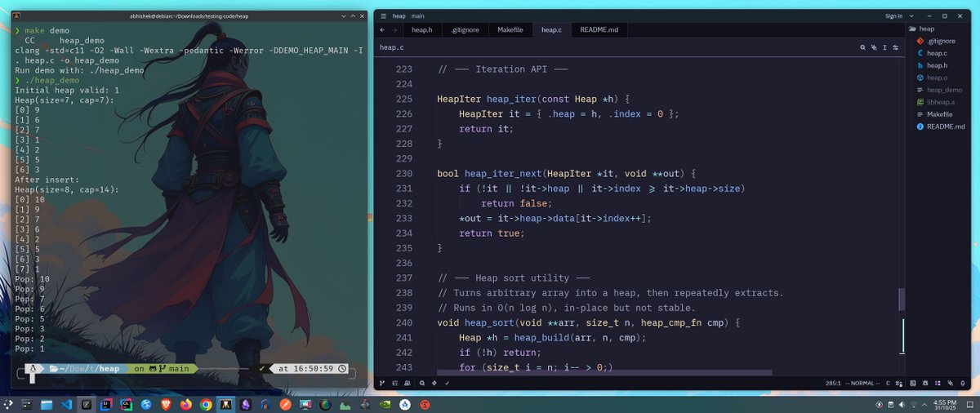Click the ./heap_demo command in terminal
Viewport: 980px width, 413px height.
pyautogui.click(x=52, y=81)
